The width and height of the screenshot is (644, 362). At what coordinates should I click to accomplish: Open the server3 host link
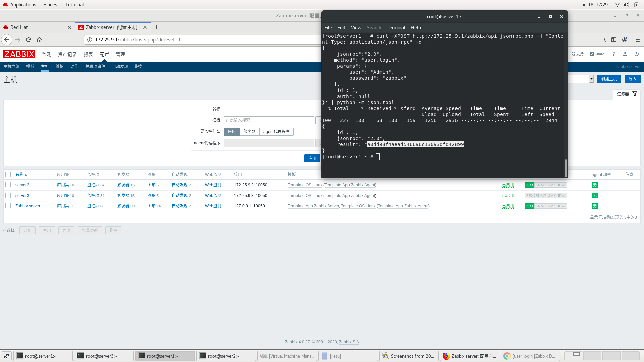22,195
